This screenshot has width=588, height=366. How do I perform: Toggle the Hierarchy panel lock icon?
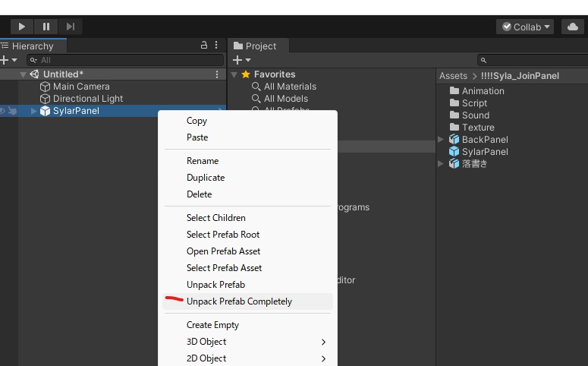[204, 46]
